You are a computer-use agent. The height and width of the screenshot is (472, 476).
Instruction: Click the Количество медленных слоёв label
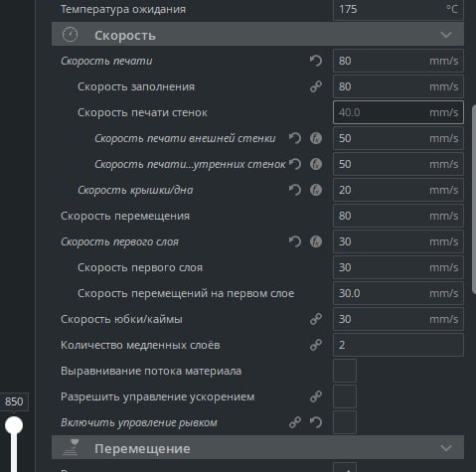tap(140, 346)
